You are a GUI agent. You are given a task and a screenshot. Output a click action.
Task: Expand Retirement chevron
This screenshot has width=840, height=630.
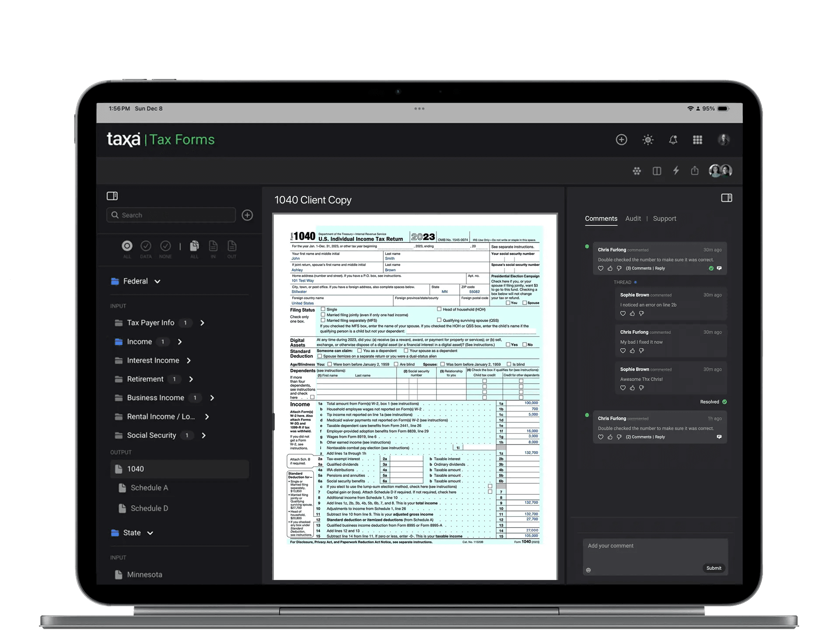pos(191,379)
